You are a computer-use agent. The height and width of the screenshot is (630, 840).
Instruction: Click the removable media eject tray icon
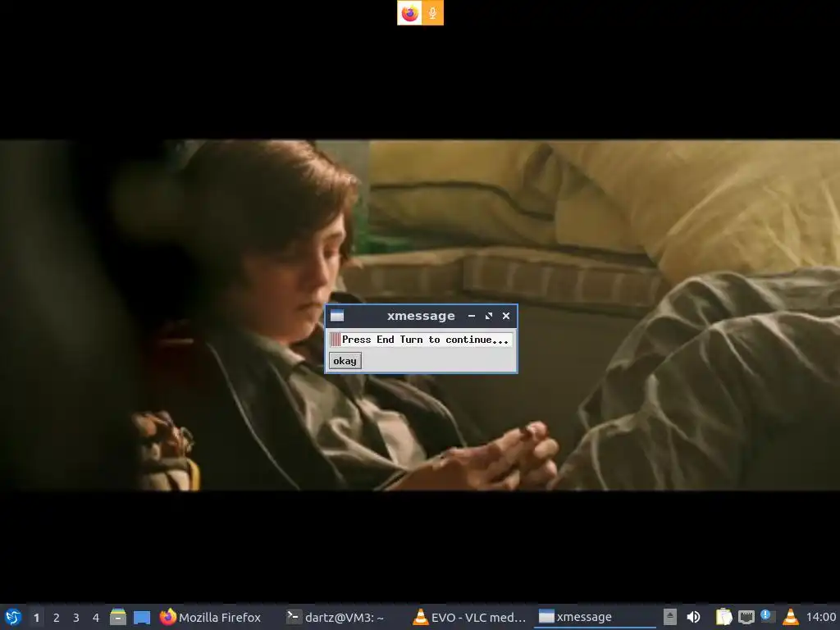pyautogui.click(x=670, y=617)
